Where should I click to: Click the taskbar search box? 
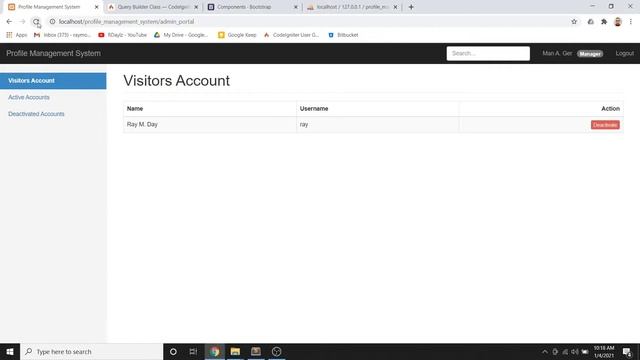[x=91, y=351]
